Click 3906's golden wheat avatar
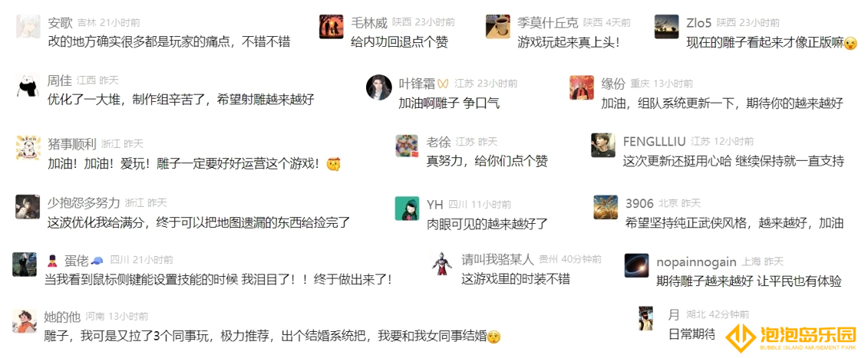868x358 pixels. [605, 207]
